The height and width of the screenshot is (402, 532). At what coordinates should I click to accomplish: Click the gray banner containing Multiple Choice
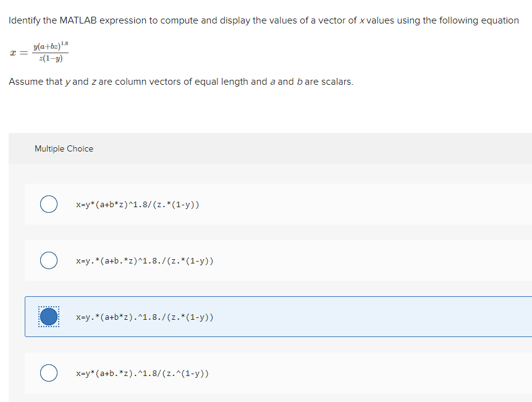(x=266, y=148)
